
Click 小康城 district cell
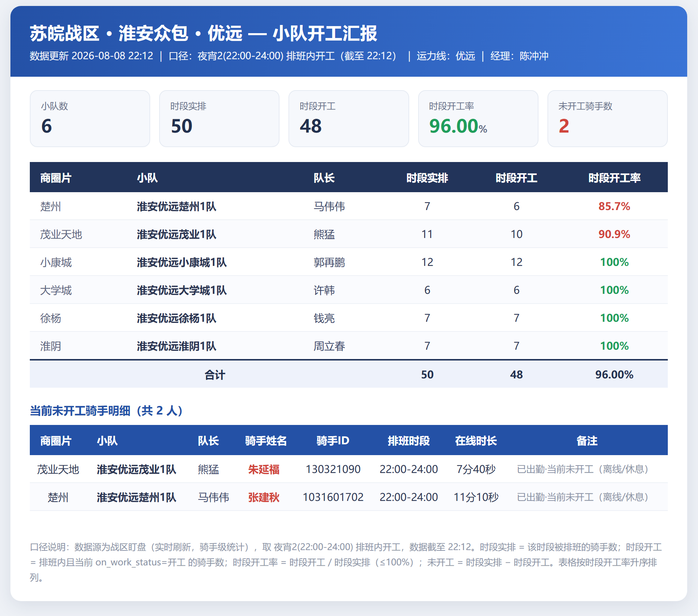pyautogui.click(x=56, y=262)
